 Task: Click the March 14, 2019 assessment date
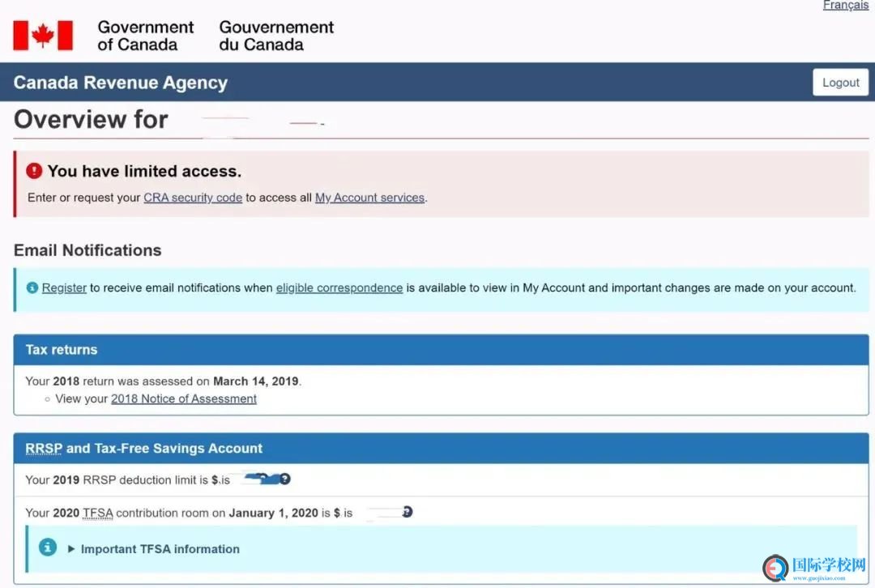(x=255, y=381)
